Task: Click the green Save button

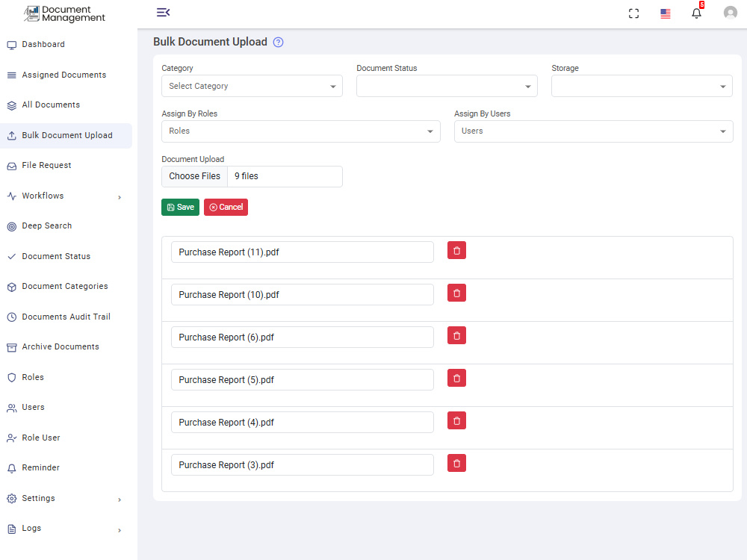Action: [x=180, y=207]
